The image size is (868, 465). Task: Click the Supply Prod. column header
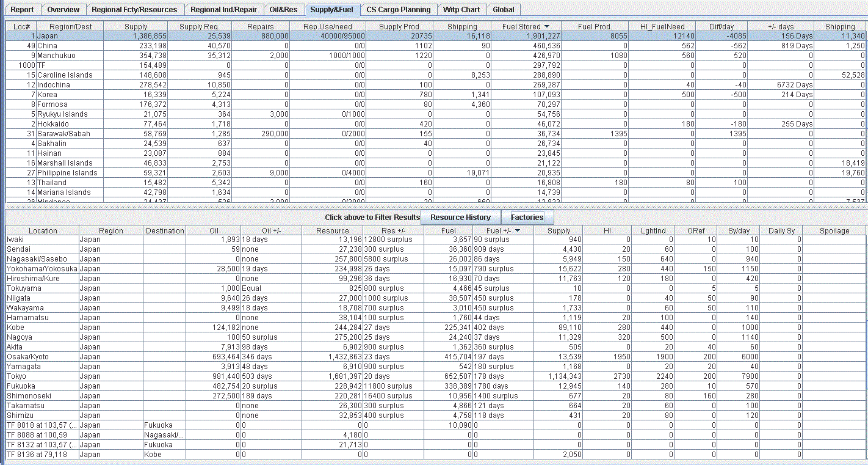[400, 27]
